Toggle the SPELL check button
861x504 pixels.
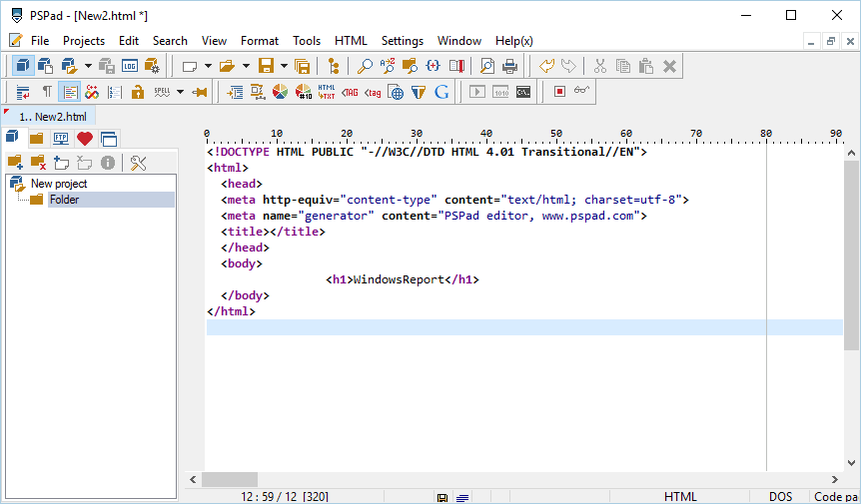162,92
